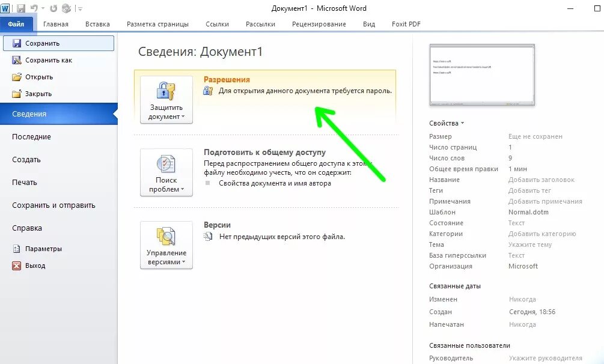Open the Вид tab
Viewport: 604px width, 364px height.
368,24
